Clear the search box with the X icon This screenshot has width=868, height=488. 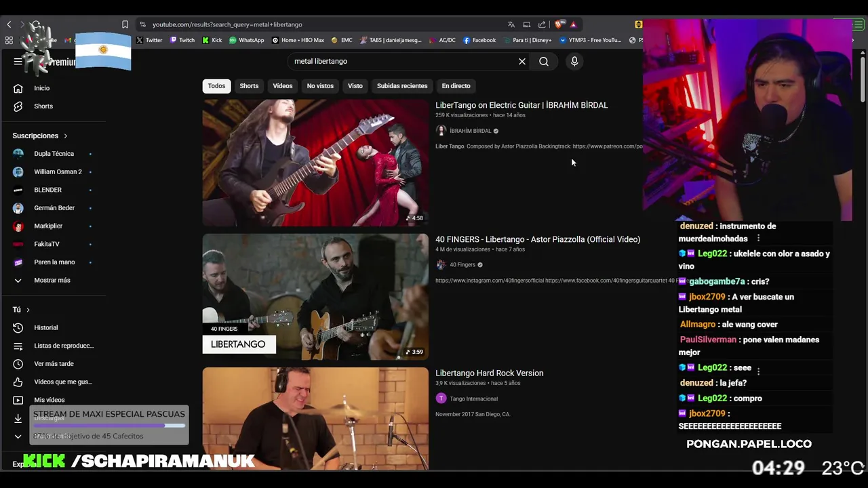click(522, 62)
